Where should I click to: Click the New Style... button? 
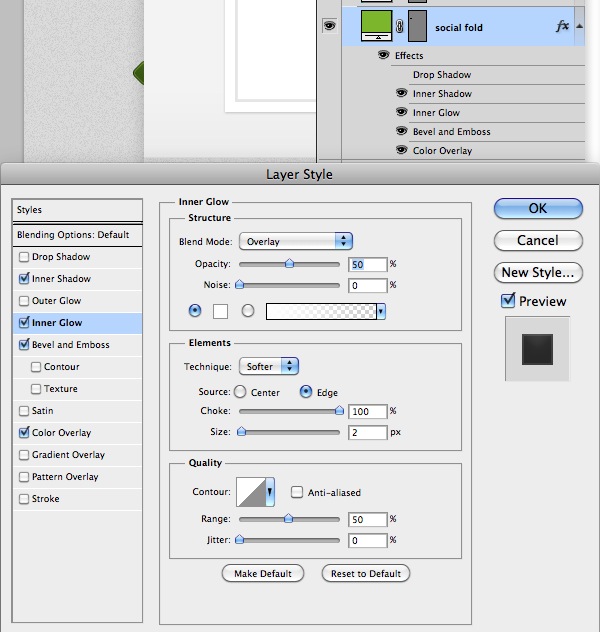pos(538,272)
